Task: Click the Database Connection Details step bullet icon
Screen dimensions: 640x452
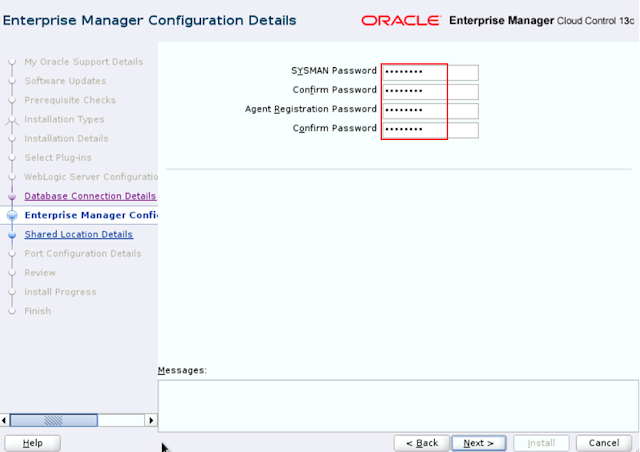Action: (12, 196)
